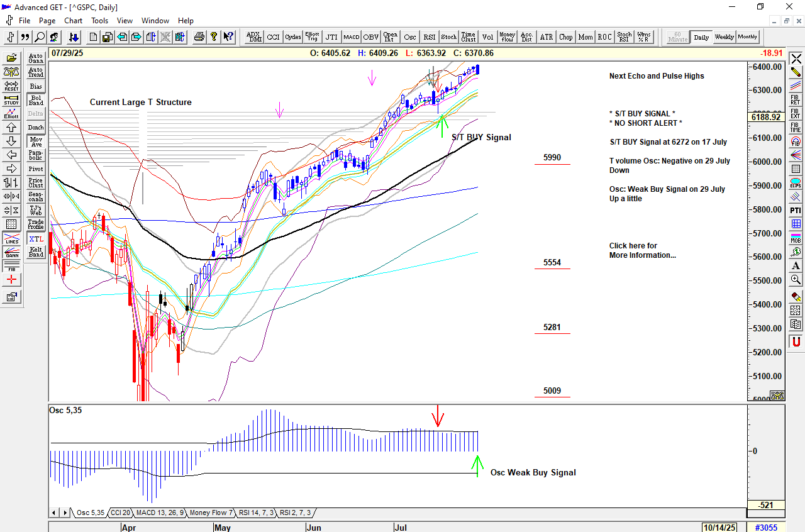Switch timeframe to Weekly
805x532 pixels.
point(724,37)
